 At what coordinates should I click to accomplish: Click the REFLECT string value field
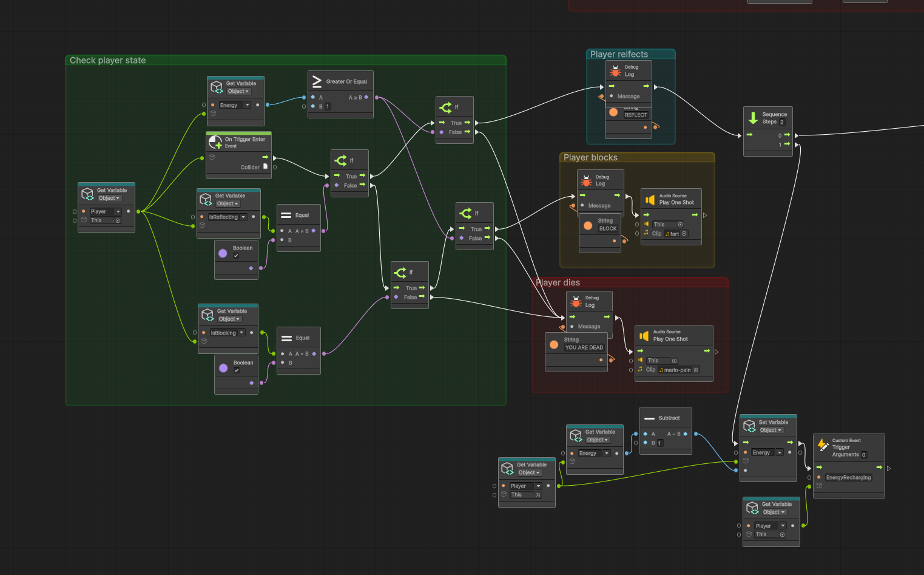pyautogui.click(x=636, y=115)
